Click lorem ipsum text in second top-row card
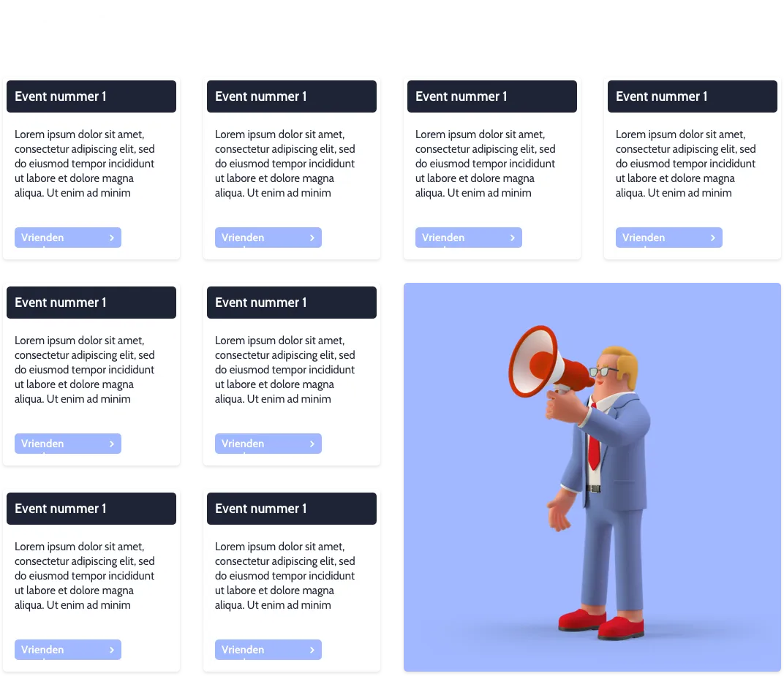This screenshot has height=676, width=784. pyautogui.click(x=285, y=164)
